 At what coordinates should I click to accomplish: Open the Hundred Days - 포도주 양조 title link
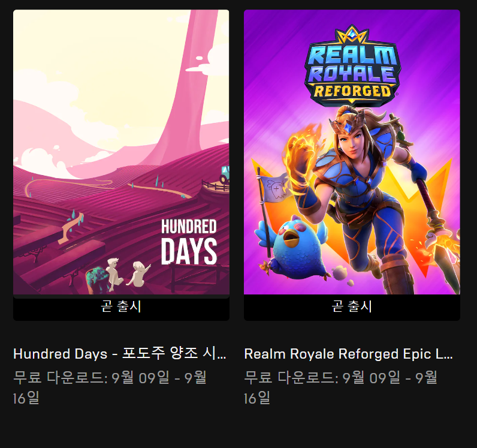[120, 354]
